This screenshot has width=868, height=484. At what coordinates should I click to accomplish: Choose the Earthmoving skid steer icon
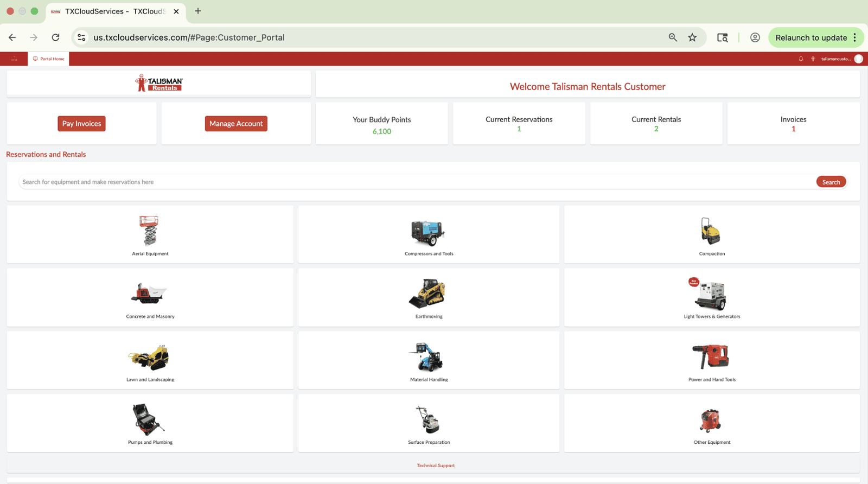pyautogui.click(x=427, y=294)
